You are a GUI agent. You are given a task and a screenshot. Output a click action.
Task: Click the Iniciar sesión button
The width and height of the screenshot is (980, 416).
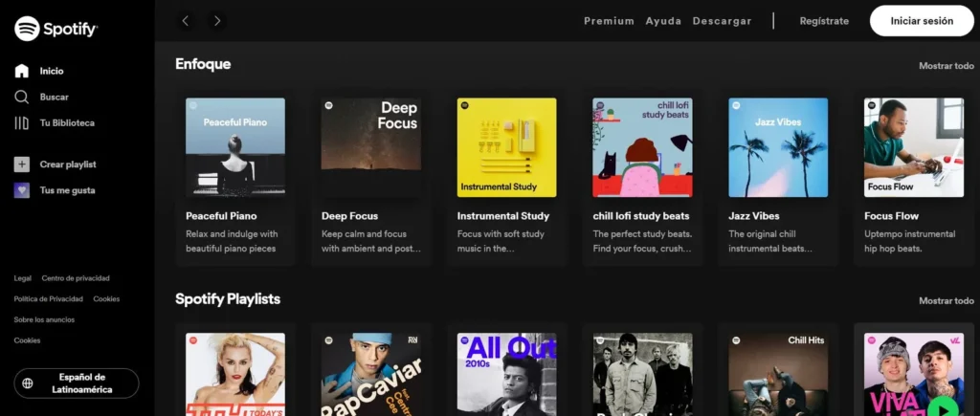922,21
